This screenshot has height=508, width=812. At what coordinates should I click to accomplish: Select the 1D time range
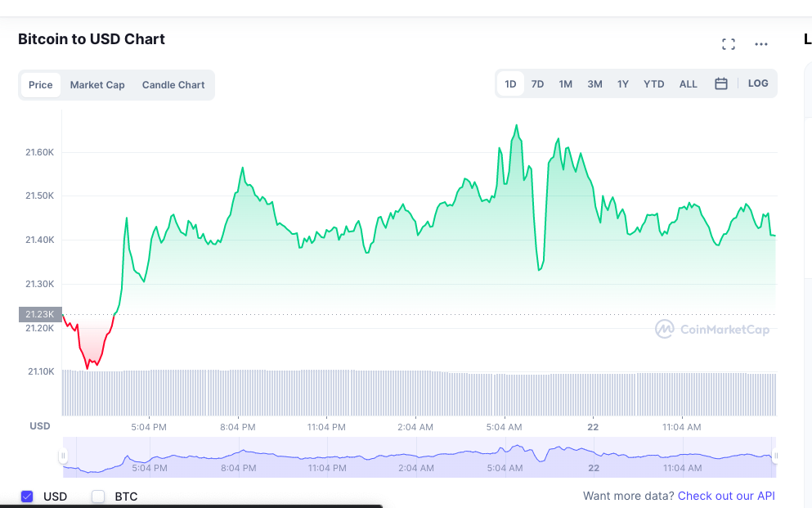(x=510, y=84)
